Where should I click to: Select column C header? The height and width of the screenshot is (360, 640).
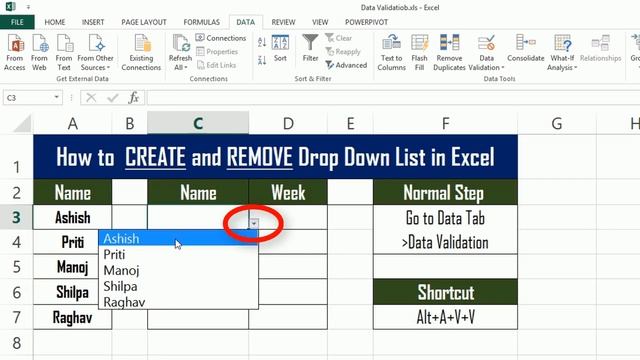point(198,123)
